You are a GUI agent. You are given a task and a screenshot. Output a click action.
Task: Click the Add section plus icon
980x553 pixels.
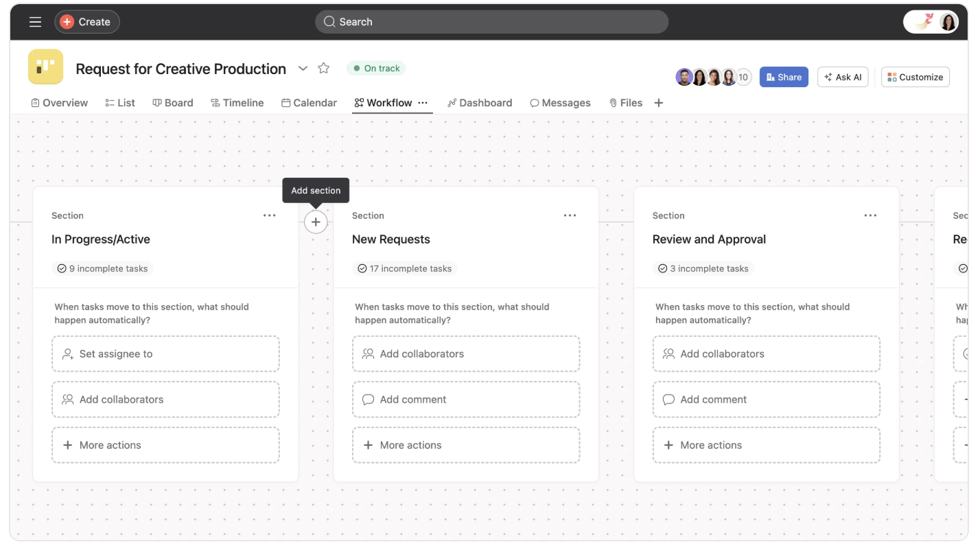coord(316,222)
